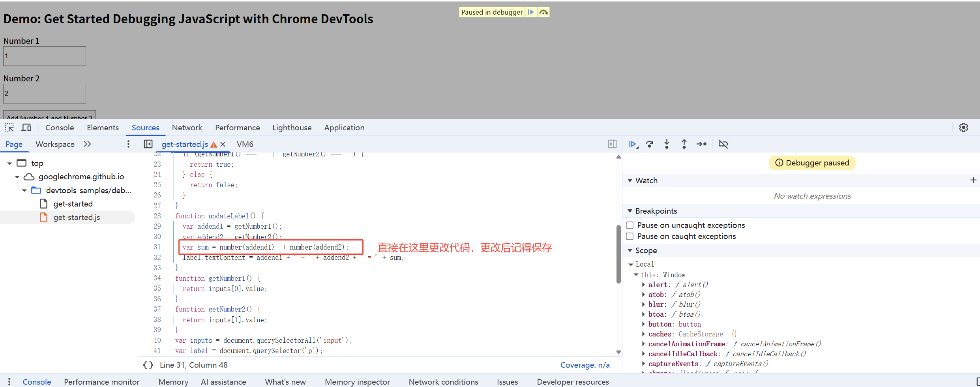Click line number 32 in gutter
Viewport: 980px width, 387px height.
pyautogui.click(x=157, y=257)
